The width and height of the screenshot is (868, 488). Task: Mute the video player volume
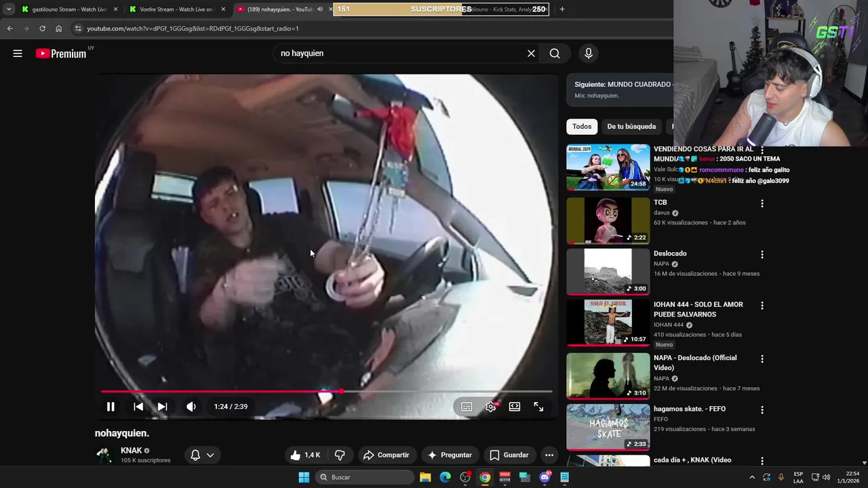(x=191, y=407)
